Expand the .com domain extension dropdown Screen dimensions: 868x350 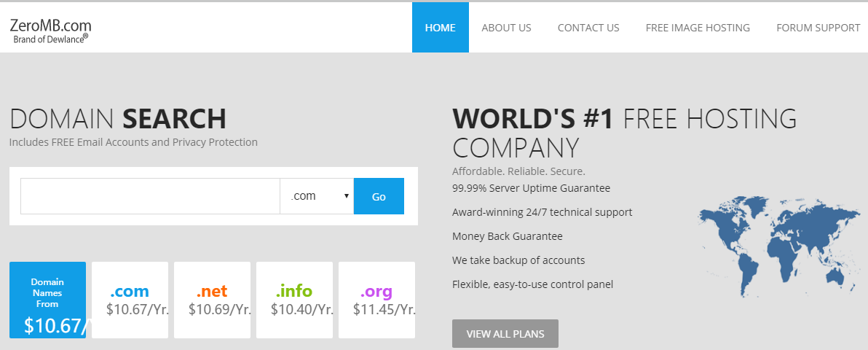(x=317, y=196)
